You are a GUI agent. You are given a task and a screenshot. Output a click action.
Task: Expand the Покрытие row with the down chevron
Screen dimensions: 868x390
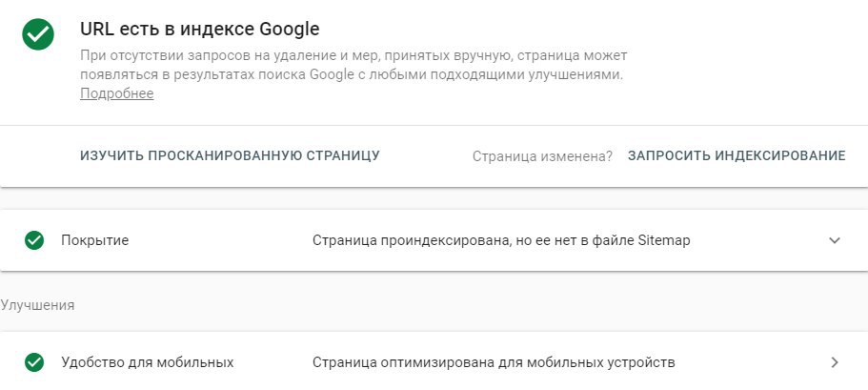(x=835, y=240)
